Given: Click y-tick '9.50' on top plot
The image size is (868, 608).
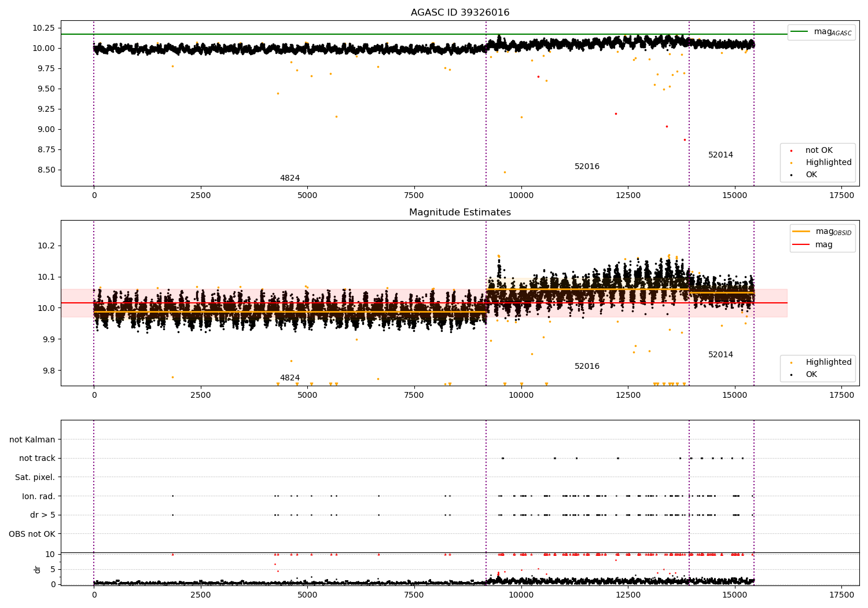Looking at the screenshot, I should click(x=46, y=89).
